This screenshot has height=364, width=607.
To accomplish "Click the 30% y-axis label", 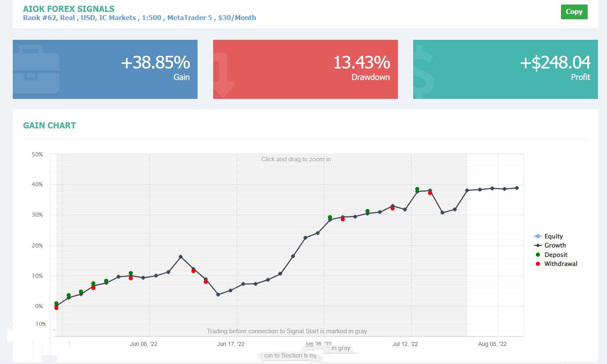I will click(37, 215).
